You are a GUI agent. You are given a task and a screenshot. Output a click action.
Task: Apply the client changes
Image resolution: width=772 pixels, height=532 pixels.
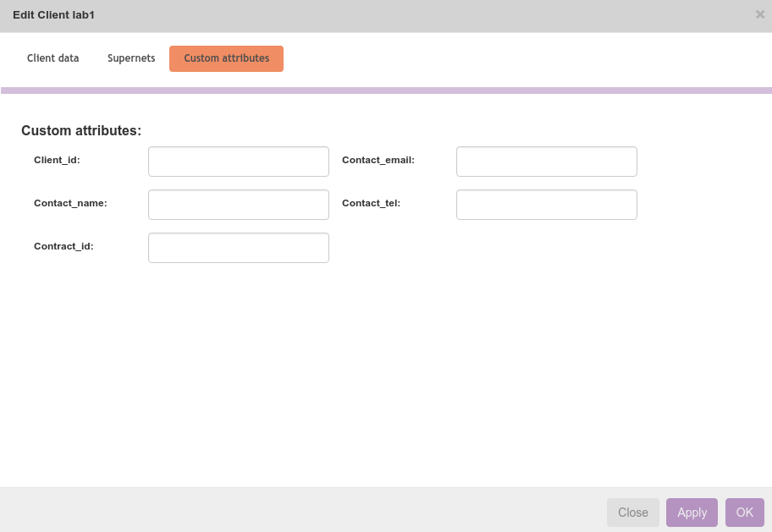[692, 513]
